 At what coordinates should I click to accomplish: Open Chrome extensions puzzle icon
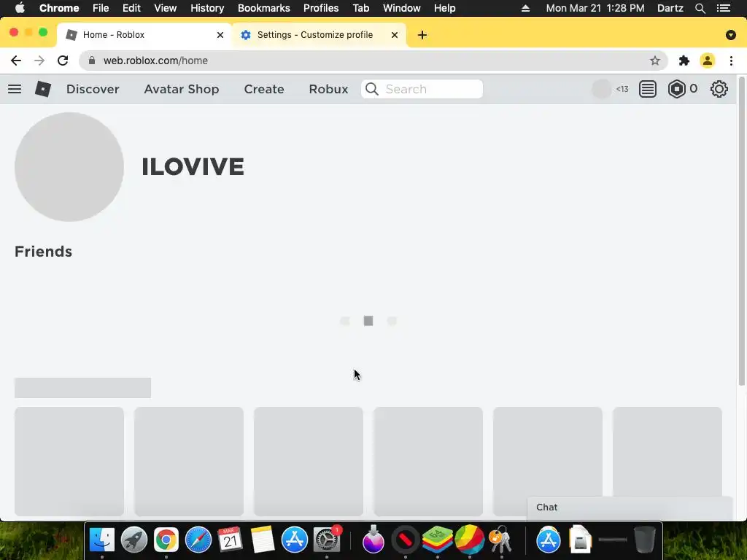tap(684, 61)
